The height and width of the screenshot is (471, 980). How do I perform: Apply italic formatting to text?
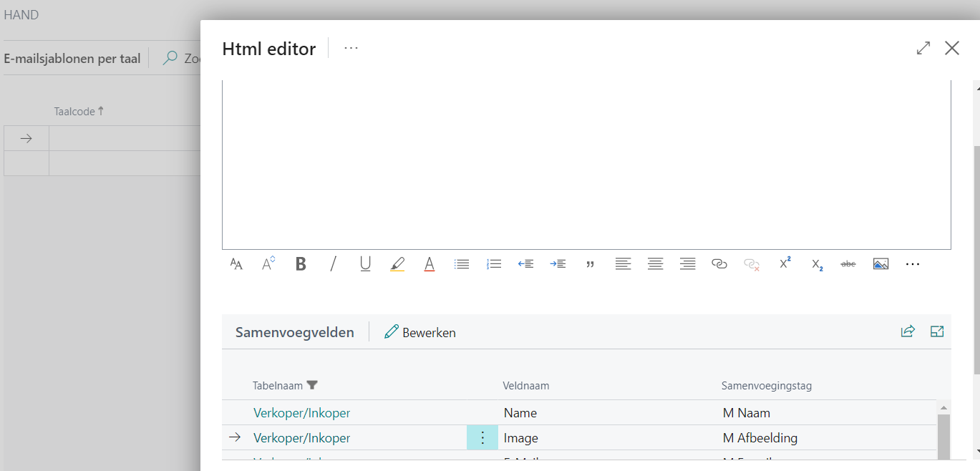[x=333, y=264]
